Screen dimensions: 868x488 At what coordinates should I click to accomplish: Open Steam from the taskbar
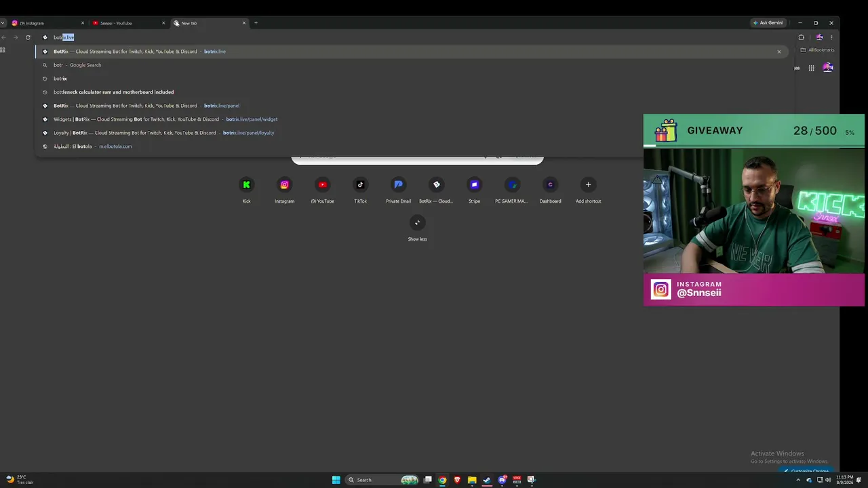487,480
